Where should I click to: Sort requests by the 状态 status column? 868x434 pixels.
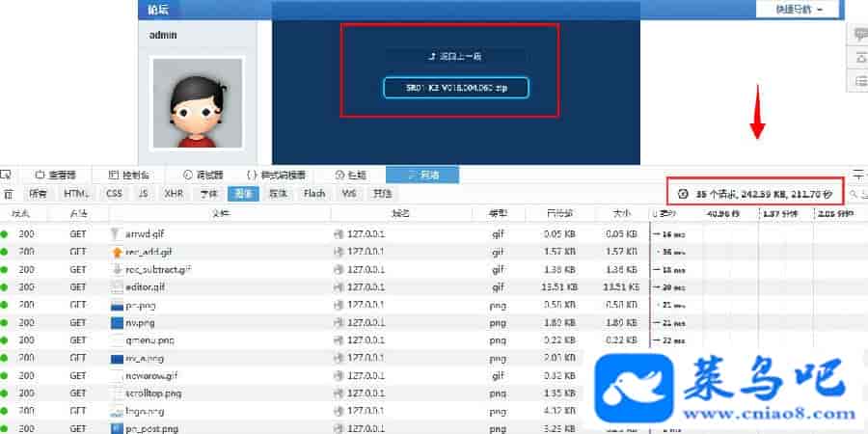23,213
